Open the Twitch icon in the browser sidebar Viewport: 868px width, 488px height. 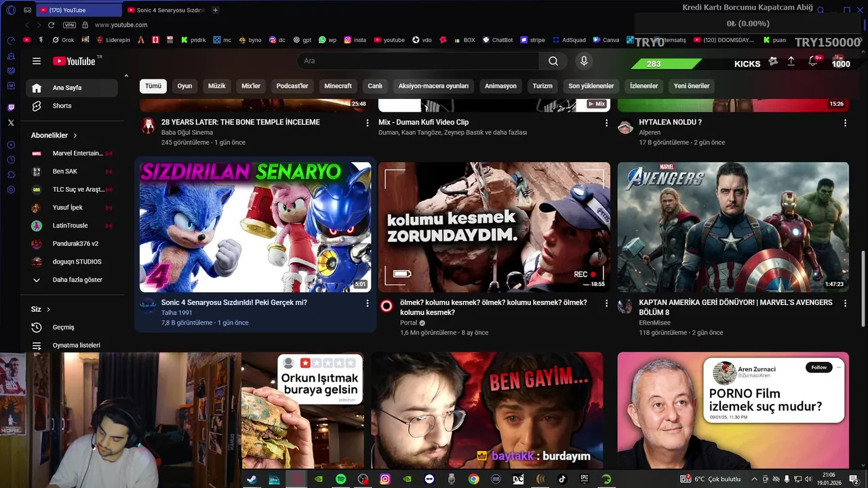(x=11, y=108)
